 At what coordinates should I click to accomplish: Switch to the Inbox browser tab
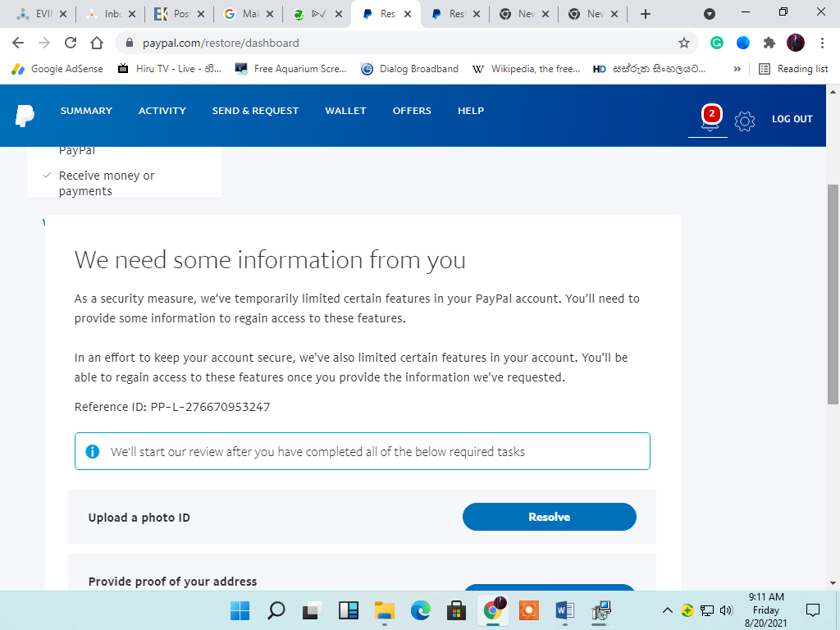pos(103,14)
